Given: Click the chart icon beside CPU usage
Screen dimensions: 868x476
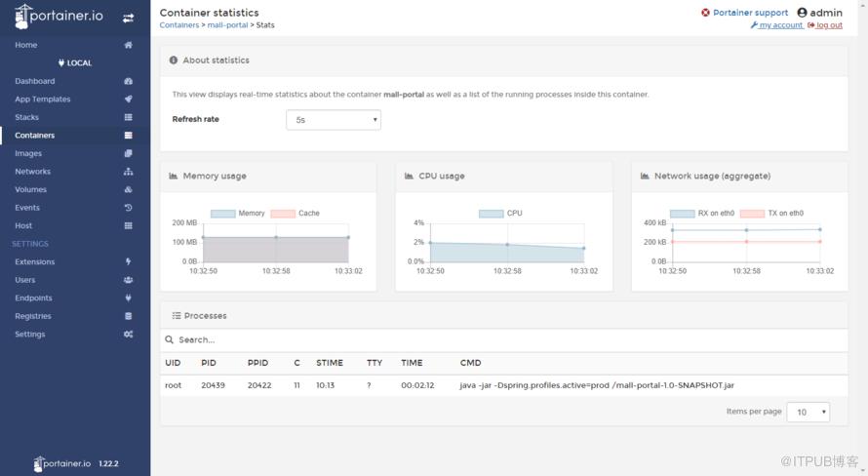Looking at the screenshot, I should (x=409, y=176).
